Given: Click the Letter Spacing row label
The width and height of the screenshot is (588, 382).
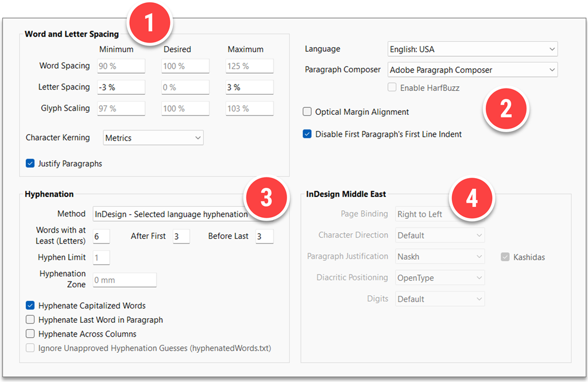Looking at the screenshot, I should [x=64, y=87].
